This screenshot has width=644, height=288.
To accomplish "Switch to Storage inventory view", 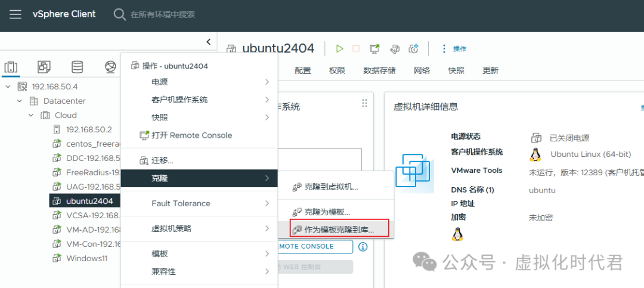I will 77,67.
